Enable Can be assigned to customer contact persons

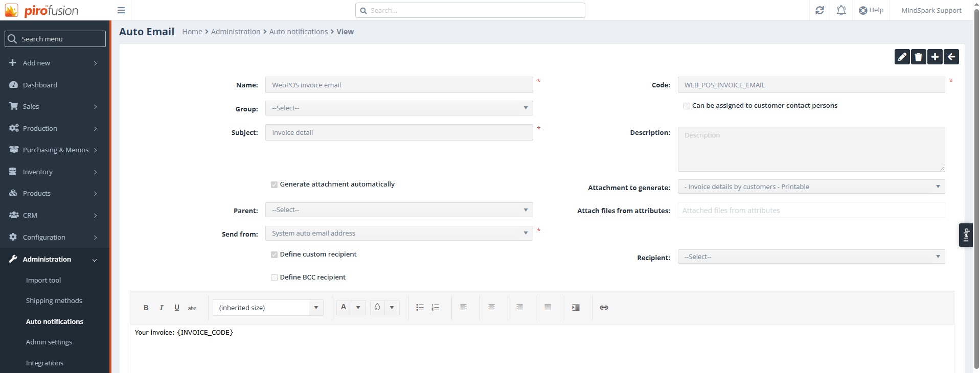[x=687, y=106]
